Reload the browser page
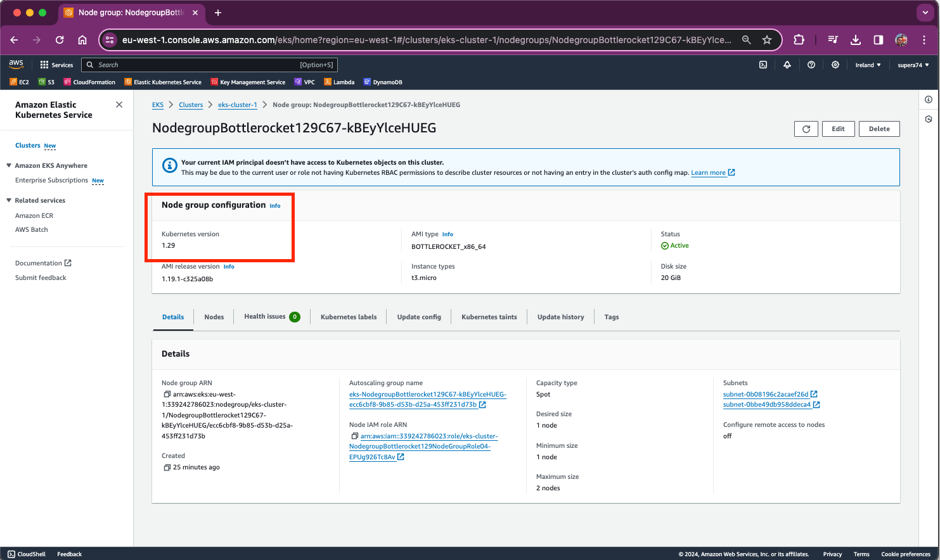Image resolution: width=940 pixels, height=560 pixels. pyautogui.click(x=60, y=40)
